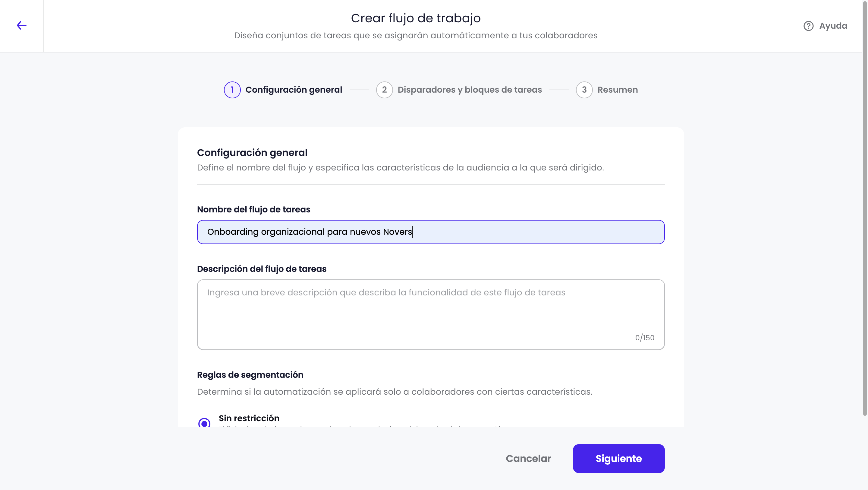This screenshot has width=868, height=490.
Task: Go back using the left arrow icon
Action: coord(22,25)
